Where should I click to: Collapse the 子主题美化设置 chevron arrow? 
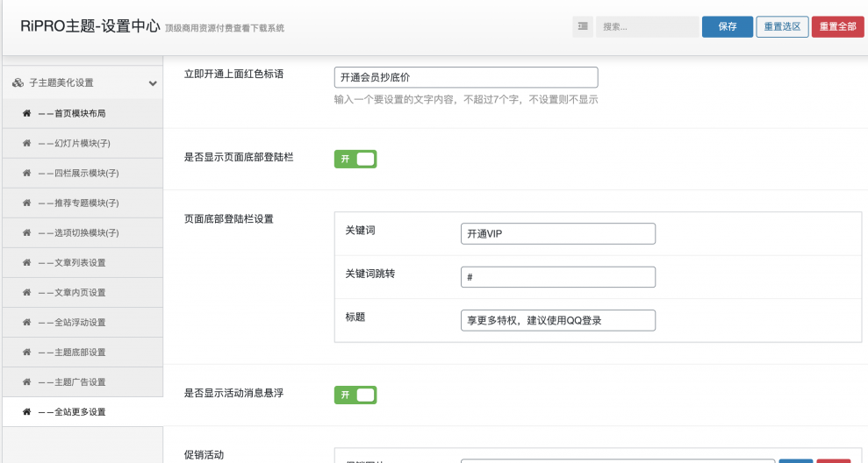[153, 83]
